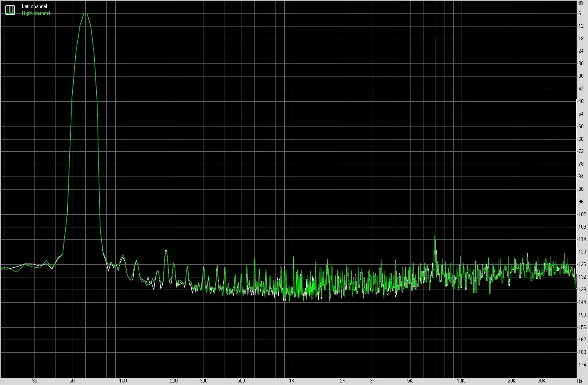Click the "dB" unit label on the level axis
This screenshot has height=385, width=588.
pyautogui.click(x=581, y=3)
